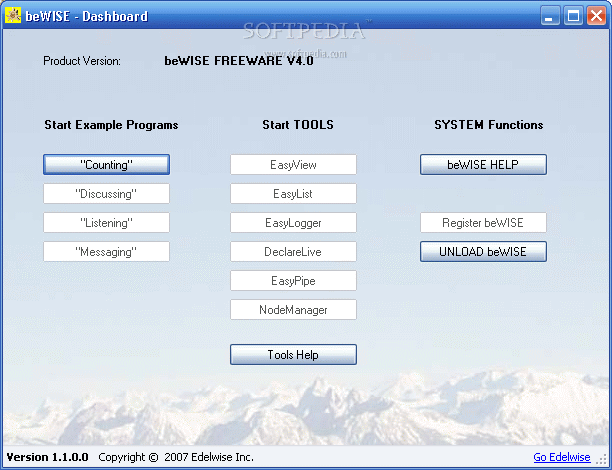Click the "Start Example Programs" heading

pos(111,125)
